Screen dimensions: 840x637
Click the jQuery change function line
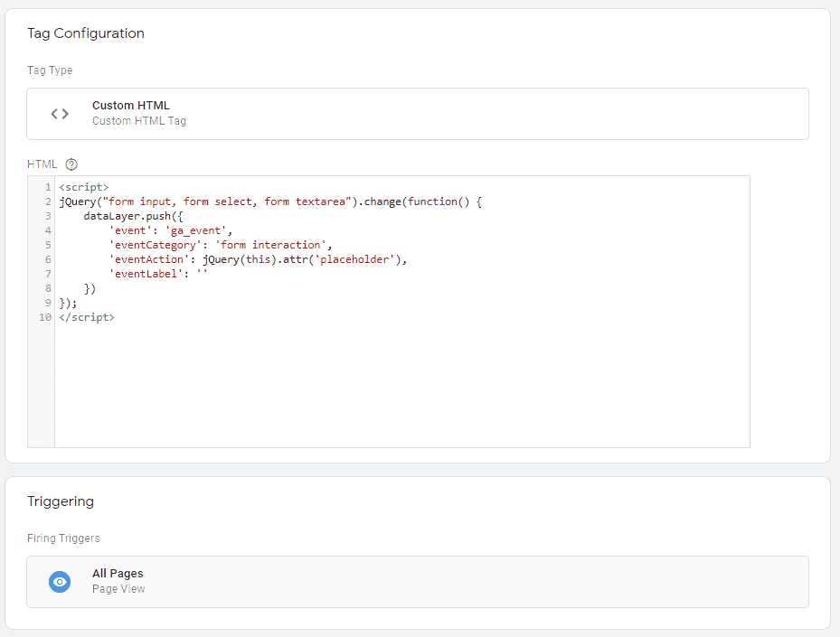click(x=270, y=201)
